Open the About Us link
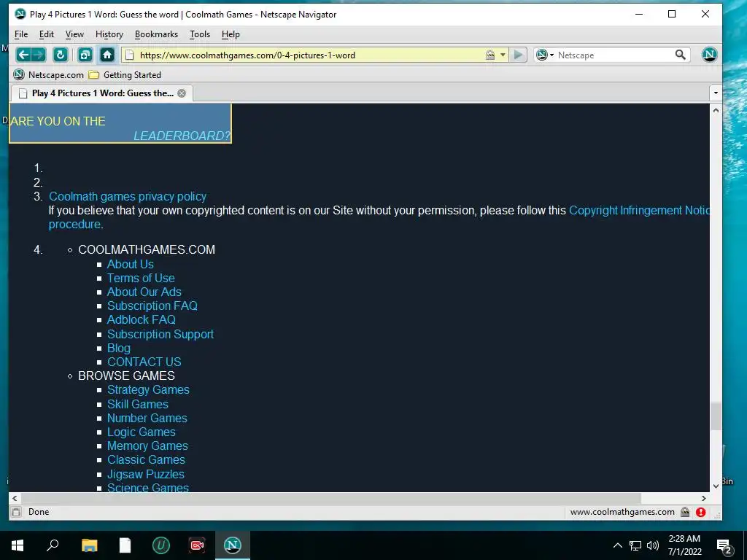 pyautogui.click(x=130, y=264)
